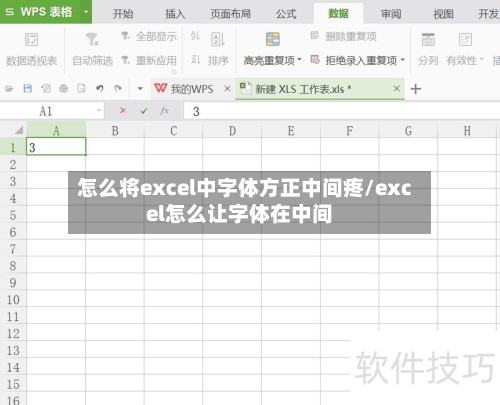Switch to the 审阅 ribbon tab
The image size is (500, 405).
pos(391,14)
